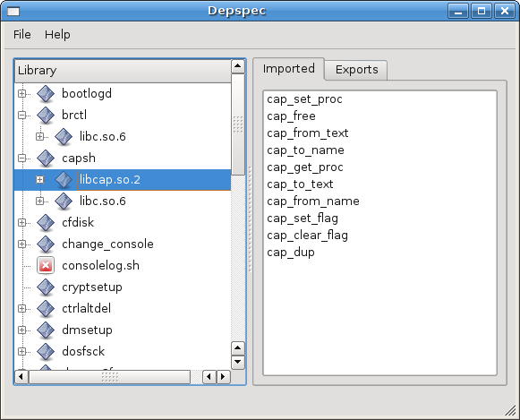The width and height of the screenshot is (520, 420).
Task: Select the cryptsetup entry
Action: point(92,287)
